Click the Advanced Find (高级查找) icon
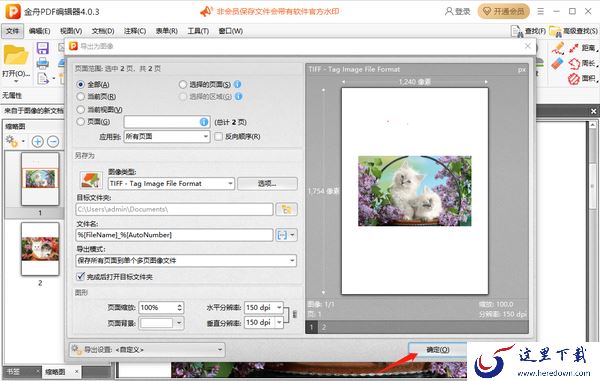 (x=555, y=31)
